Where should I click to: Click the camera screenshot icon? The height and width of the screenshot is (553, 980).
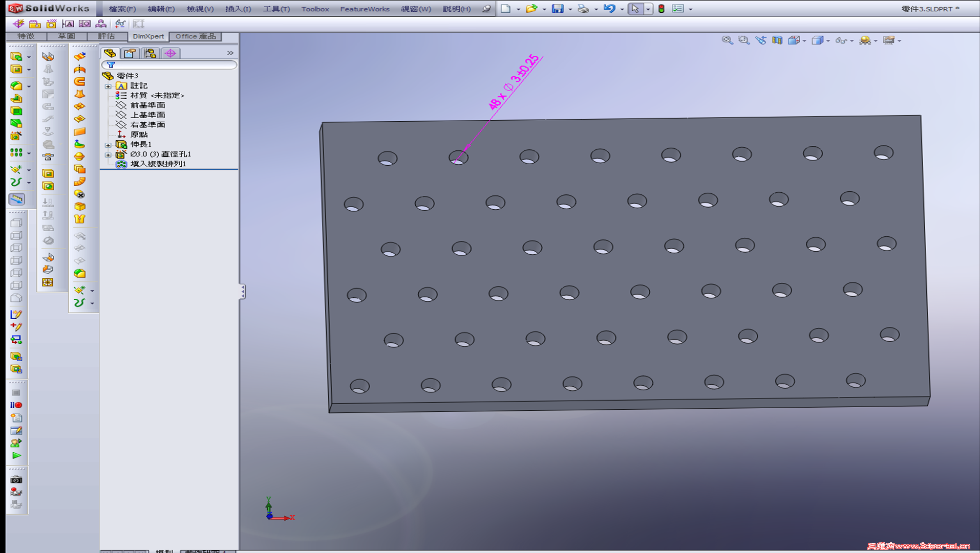click(16, 480)
